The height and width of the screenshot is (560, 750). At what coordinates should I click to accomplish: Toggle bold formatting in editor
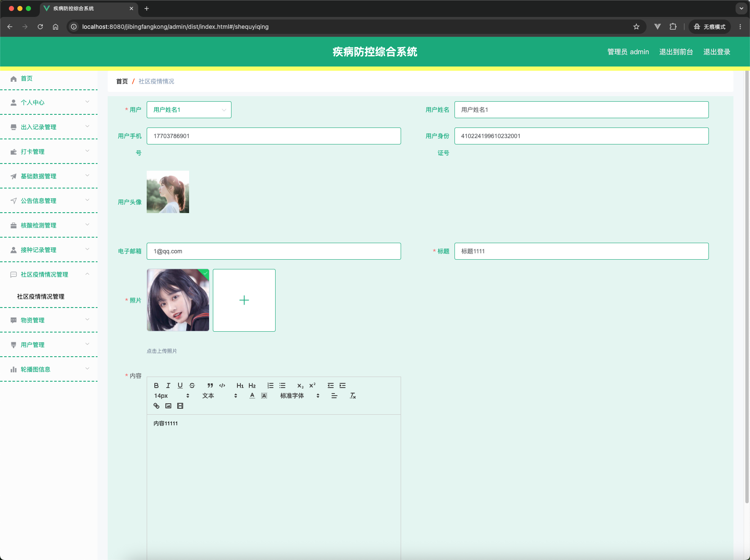156,385
